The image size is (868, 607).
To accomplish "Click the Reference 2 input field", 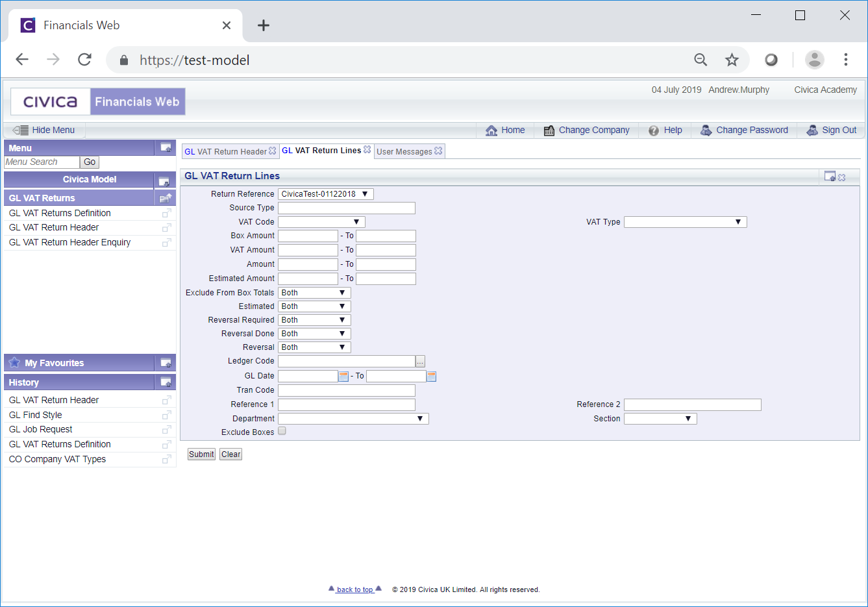I will 693,404.
